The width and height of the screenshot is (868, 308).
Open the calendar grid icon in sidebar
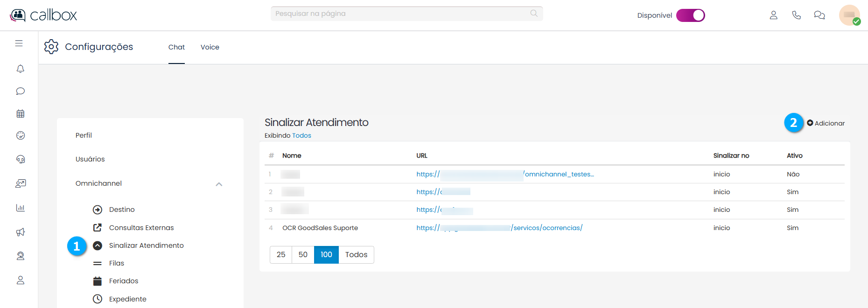click(20, 113)
